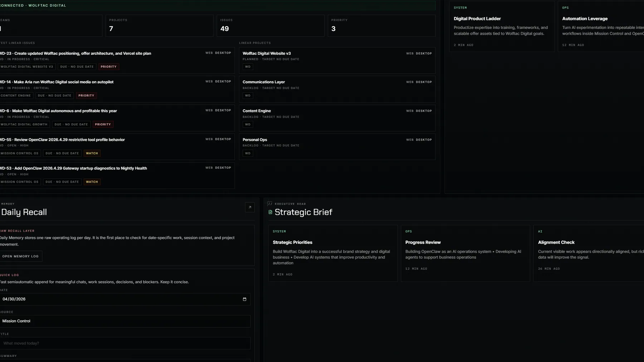The image size is (644, 362).
Task: Open Content Engine project WEB link
Action: click(x=410, y=111)
